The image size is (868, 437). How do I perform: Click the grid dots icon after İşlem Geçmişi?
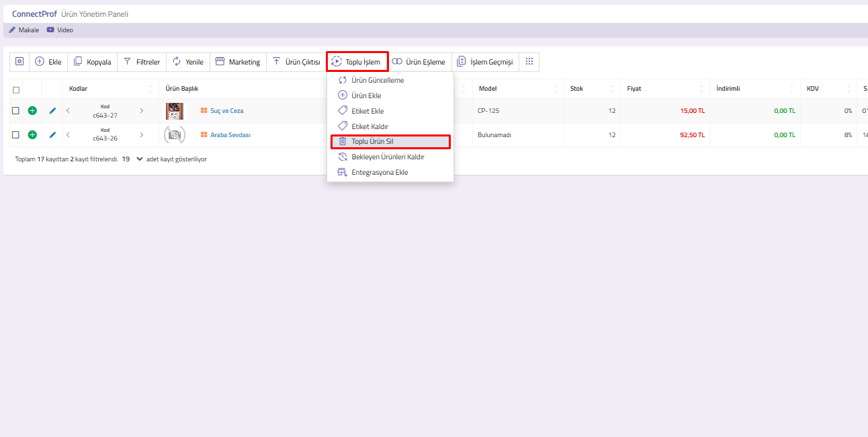tap(529, 62)
